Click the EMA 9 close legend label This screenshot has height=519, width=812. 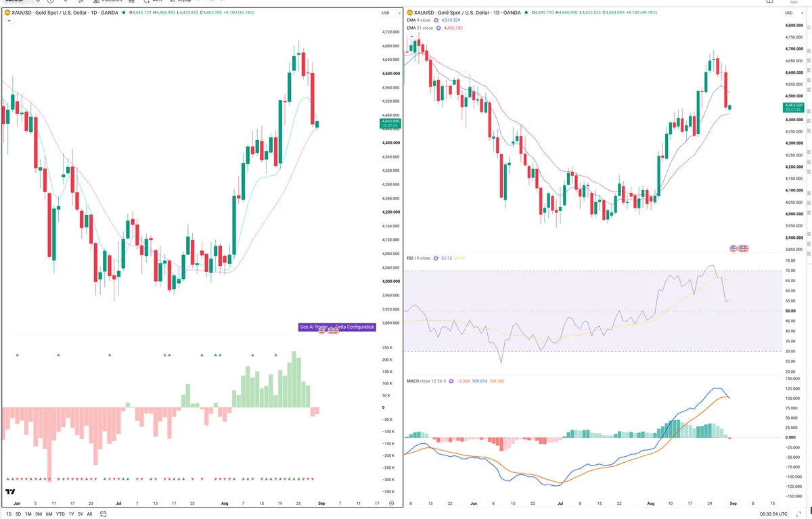point(418,20)
